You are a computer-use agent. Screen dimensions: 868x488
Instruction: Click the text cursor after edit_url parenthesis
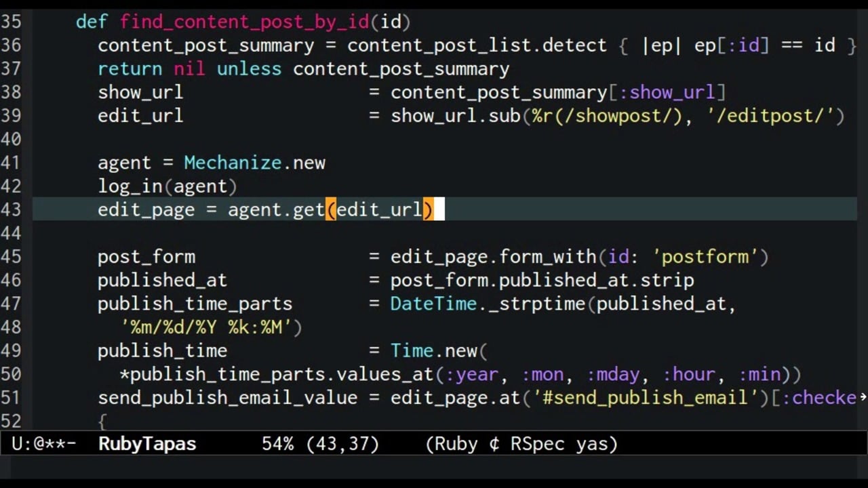coord(438,209)
